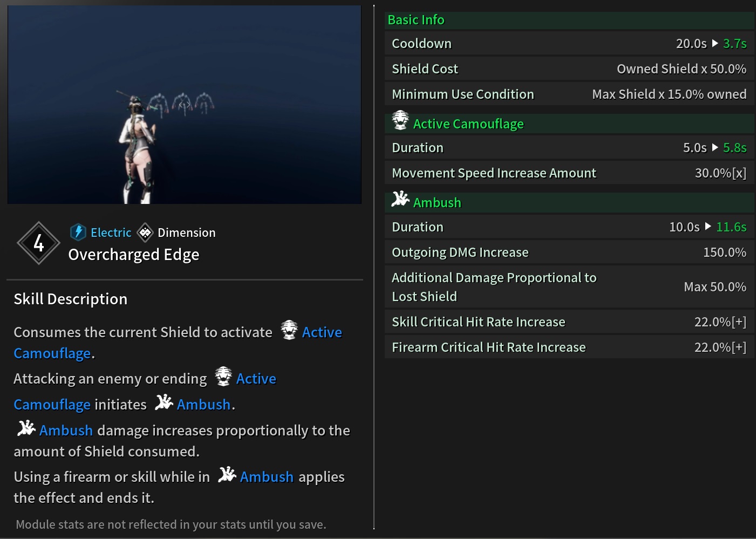Click the 'Shield Cost' stat label
The width and height of the screenshot is (756, 539).
point(425,69)
